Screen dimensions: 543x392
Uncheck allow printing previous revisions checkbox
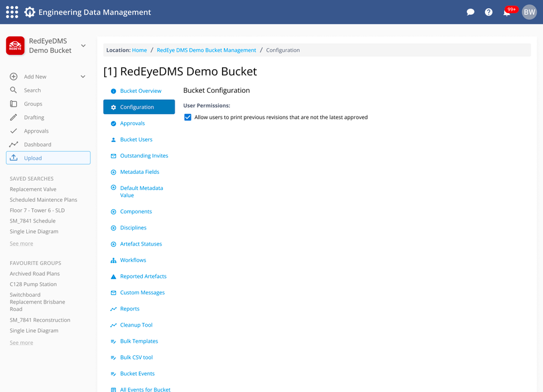188,117
